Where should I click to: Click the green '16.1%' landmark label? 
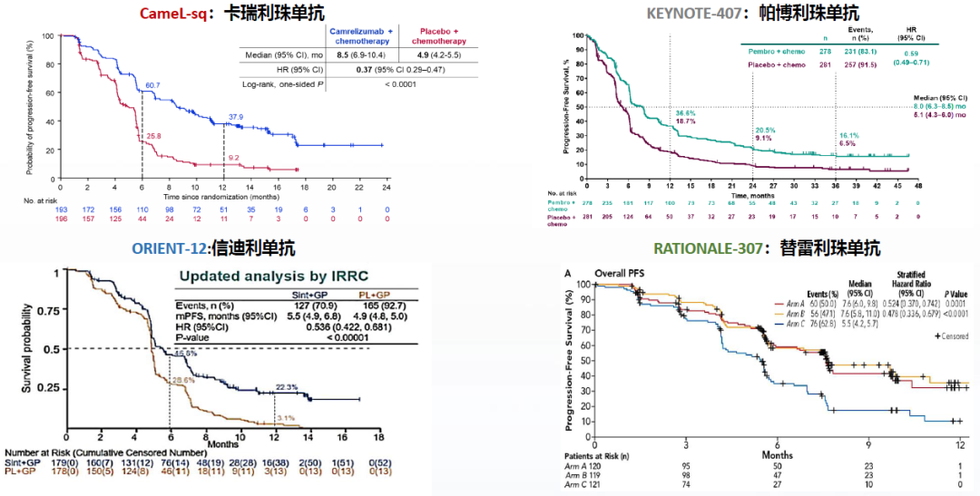point(848,135)
